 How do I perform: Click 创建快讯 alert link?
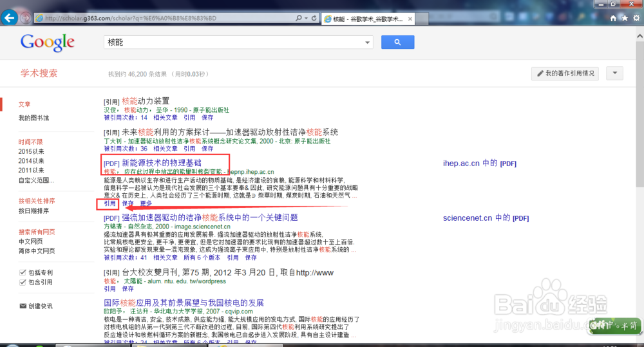(40, 306)
